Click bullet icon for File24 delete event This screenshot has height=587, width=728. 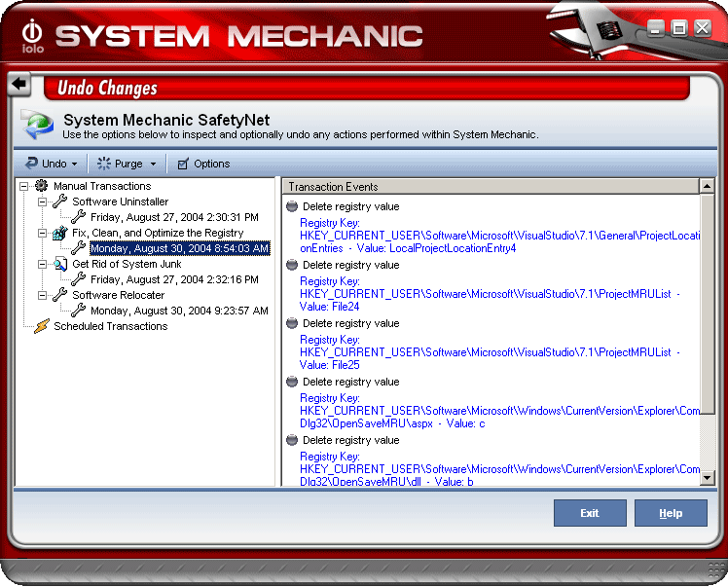pos(292,265)
